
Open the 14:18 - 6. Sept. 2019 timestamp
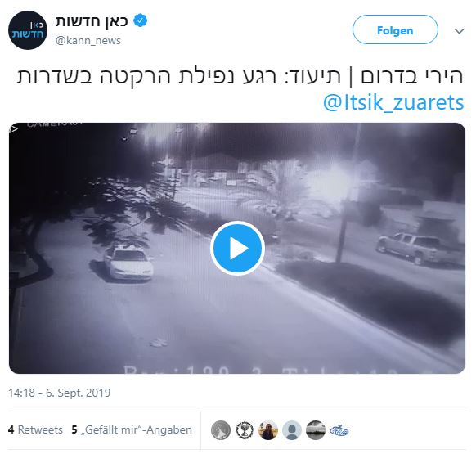[60, 393]
